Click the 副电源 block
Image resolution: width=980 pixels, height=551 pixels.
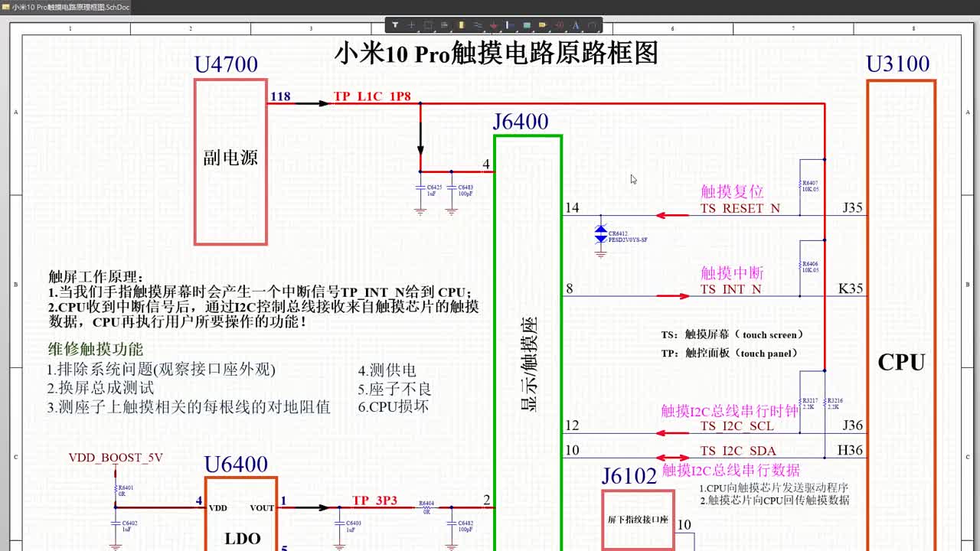tap(230, 161)
